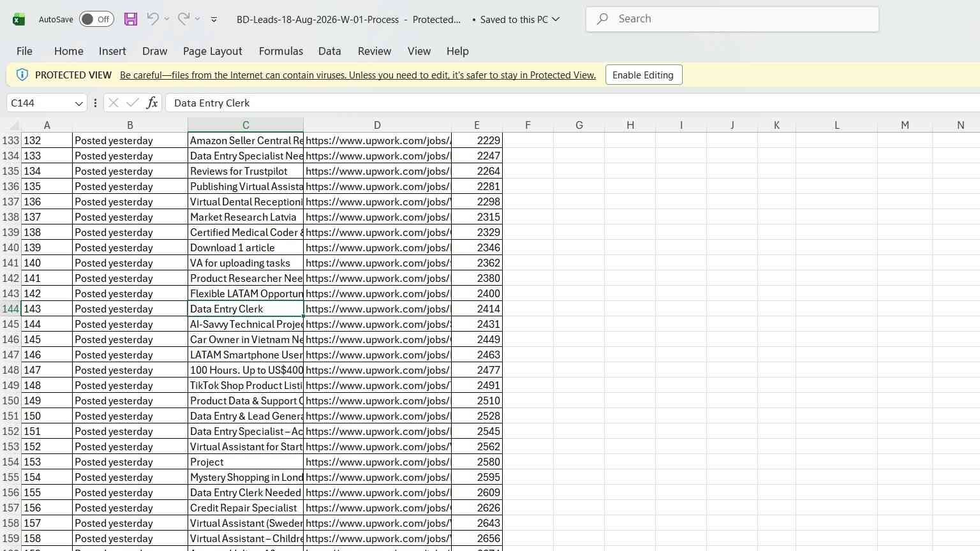Image resolution: width=980 pixels, height=551 pixels.
Task: Open the Formulas ribbon tab
Action: (281, 51)
